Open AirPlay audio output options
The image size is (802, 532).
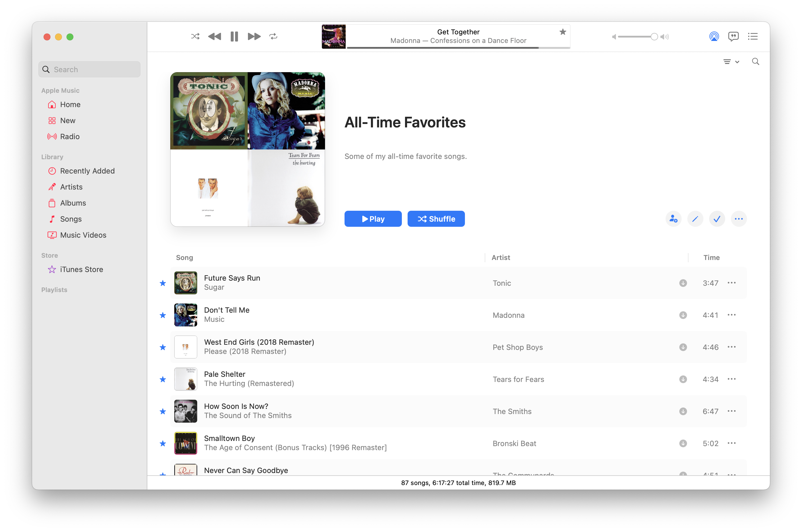(x=714, y=36)
